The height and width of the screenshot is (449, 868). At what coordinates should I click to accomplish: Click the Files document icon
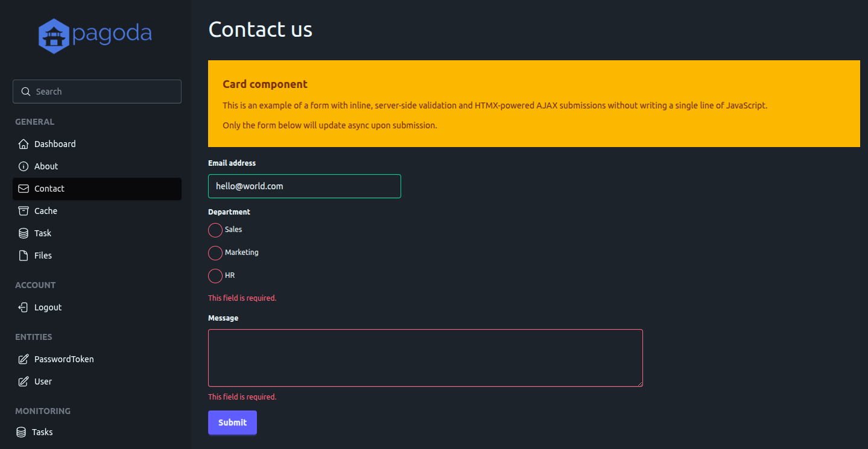click(23, 255)
